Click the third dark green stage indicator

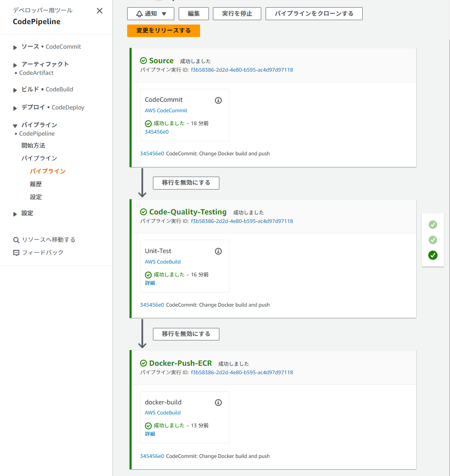(433, 255)
